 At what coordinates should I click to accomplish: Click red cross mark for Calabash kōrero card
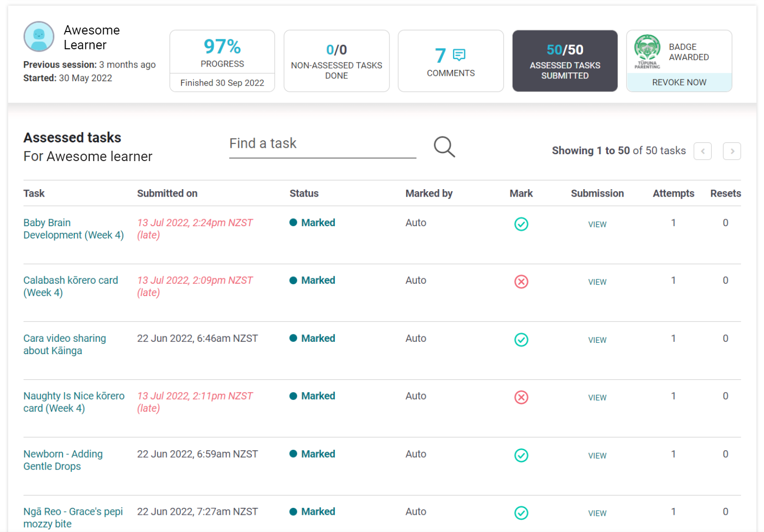tap(521, 282)
